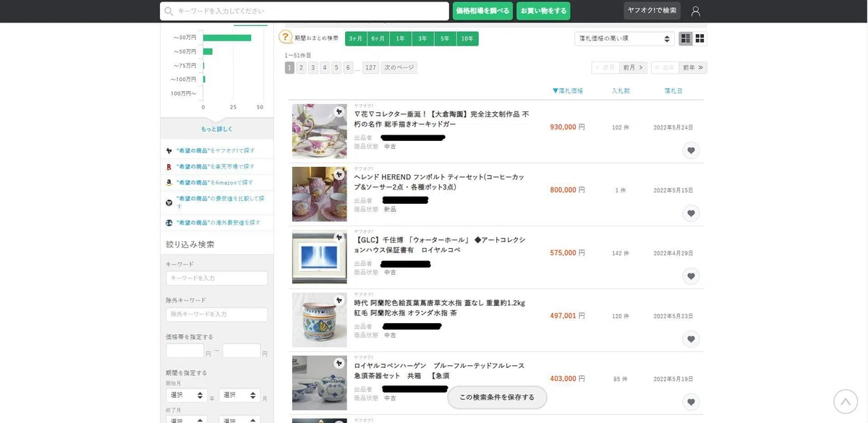The height and width of the screenshot is (423, 868).
Task: Favorite the 497,001円 item with heart icon
Action: coord(691,339)
